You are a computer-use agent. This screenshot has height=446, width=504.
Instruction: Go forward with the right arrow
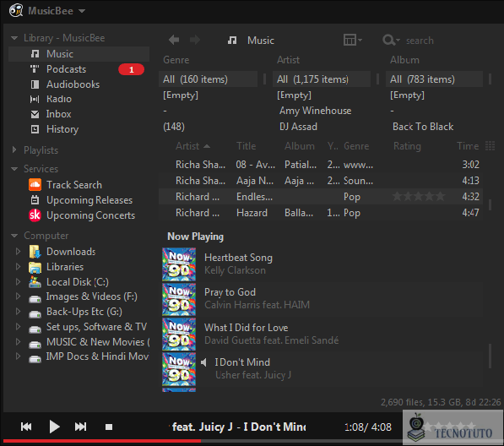(x=195, y=40)
